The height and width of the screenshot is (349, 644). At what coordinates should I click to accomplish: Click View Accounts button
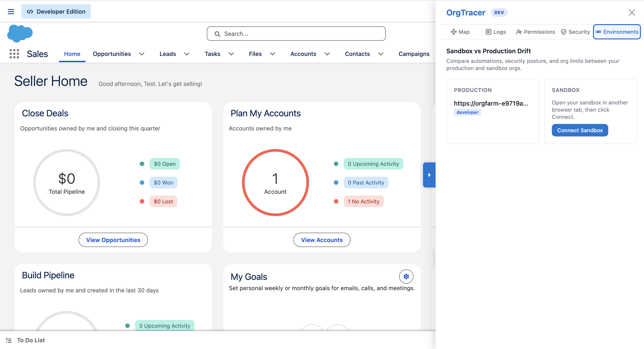[x=322, y=240]
